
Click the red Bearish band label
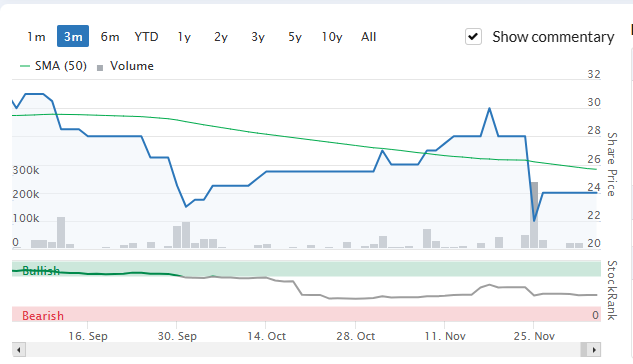pyautogui.click(x=43, y=316)
